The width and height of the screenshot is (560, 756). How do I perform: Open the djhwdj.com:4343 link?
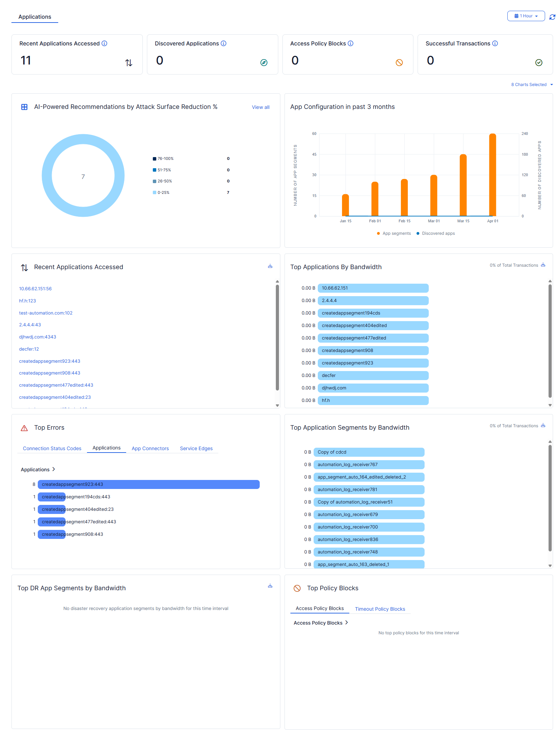[37, 337]
